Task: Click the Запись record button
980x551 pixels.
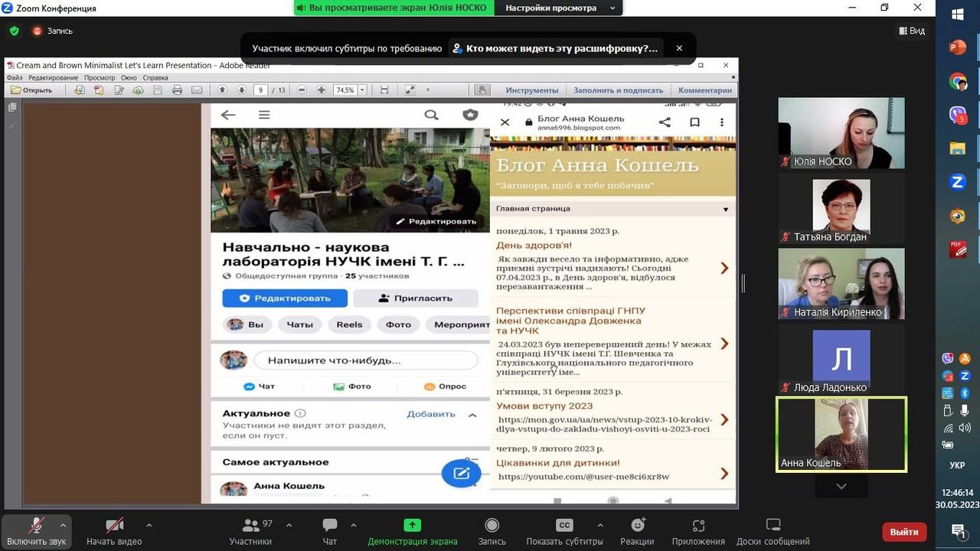Action: tap(492, 531)
